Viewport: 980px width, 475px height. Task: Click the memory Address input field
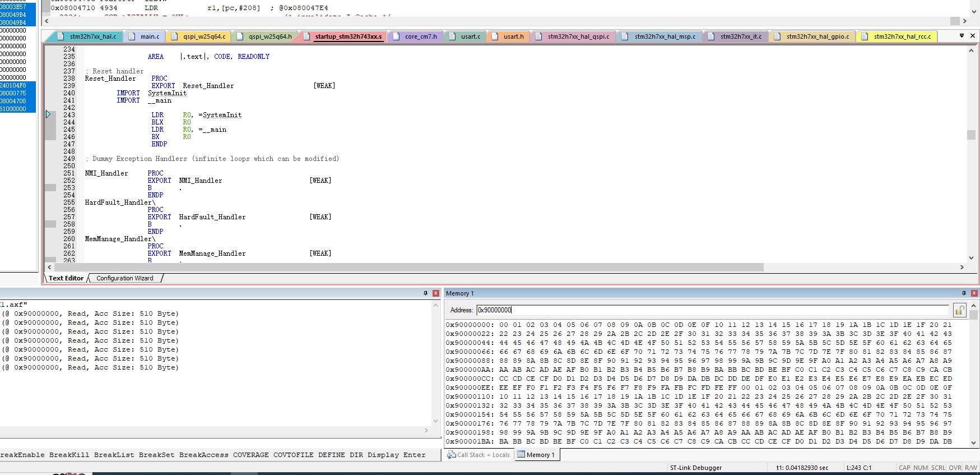[x=713, y=310]
